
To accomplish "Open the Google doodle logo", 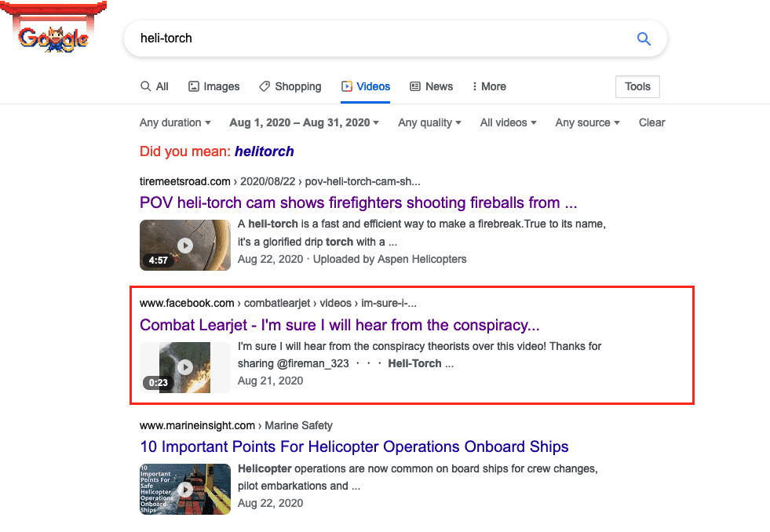I will (x=53, y=27).
